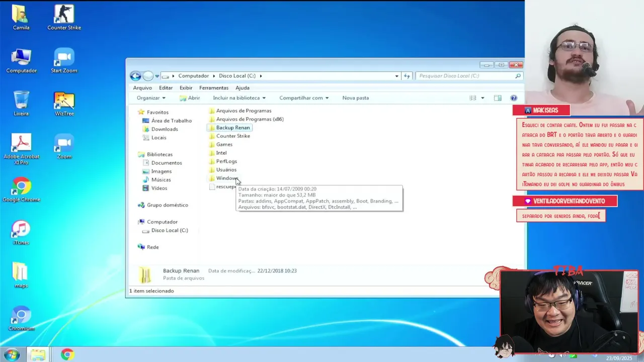Viewport: 644px width, 362px height.
Task: Open Chrome from the taskbar
Action: point(67,355)
